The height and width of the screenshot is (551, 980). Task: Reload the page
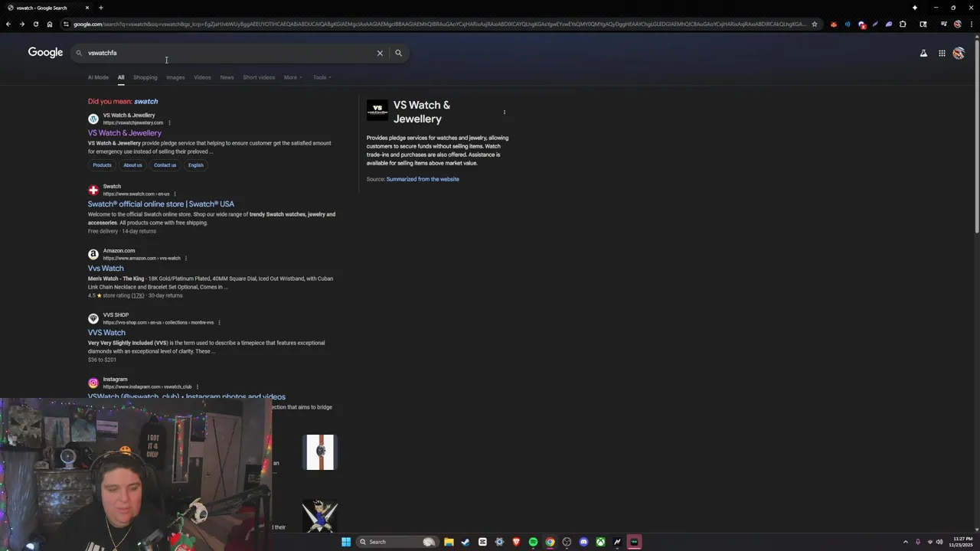click(x=35, y=24)
